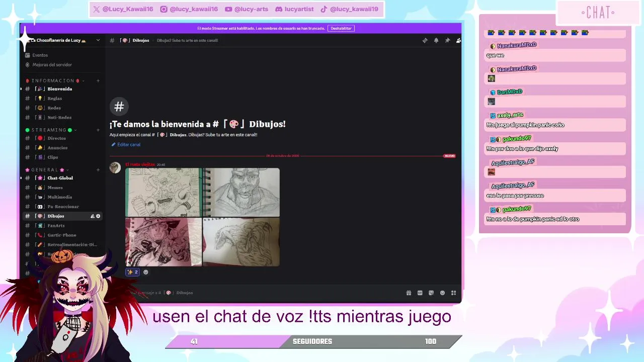Viewport: 644px width, 362px height.
Task: Open the Redes channel
Action: point(62,108)
